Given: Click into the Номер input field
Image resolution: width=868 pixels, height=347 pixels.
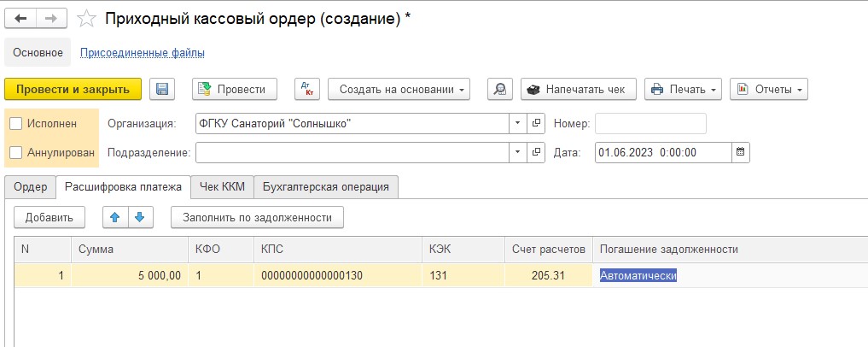Looking at the screenshot, I should pyautogui.click(x=650, y=124).
